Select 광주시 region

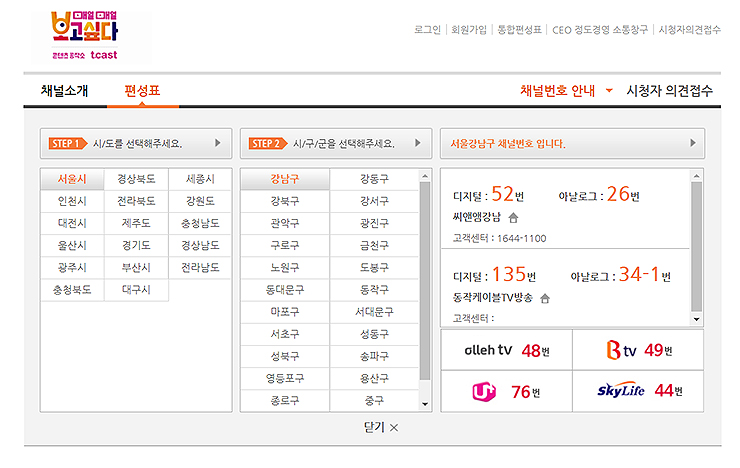(x=72, y=268)
